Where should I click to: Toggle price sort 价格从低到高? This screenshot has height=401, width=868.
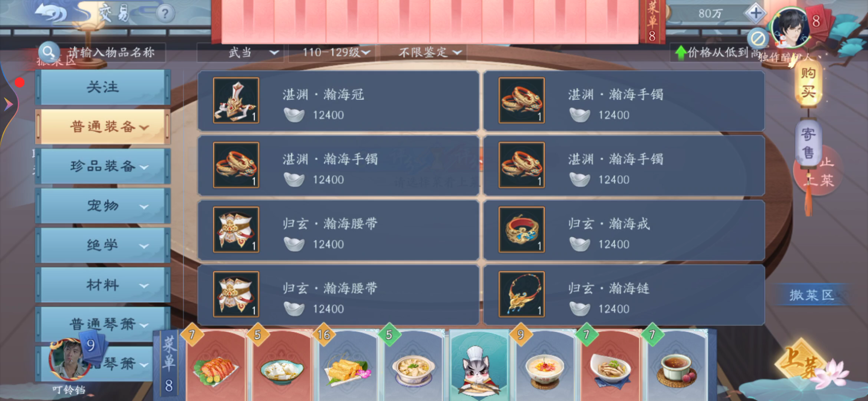(x=717, y=52)
